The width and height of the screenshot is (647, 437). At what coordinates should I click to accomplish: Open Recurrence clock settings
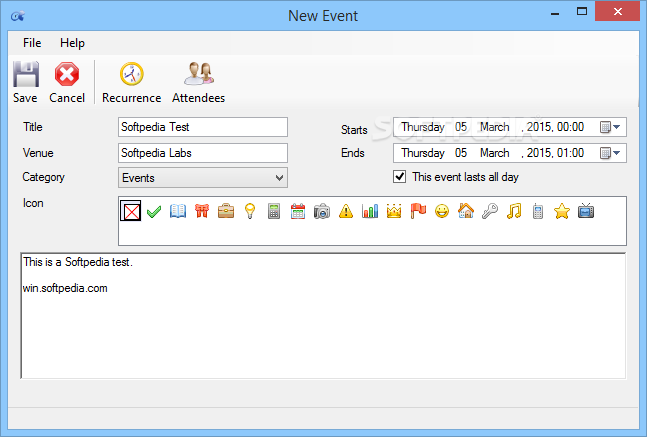tap(132, 74)
